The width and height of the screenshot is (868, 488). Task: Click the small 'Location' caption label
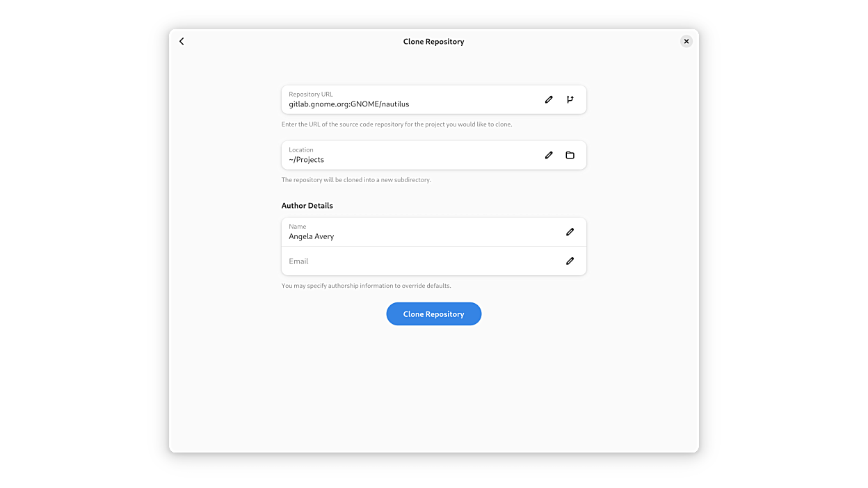coord(301,150)
